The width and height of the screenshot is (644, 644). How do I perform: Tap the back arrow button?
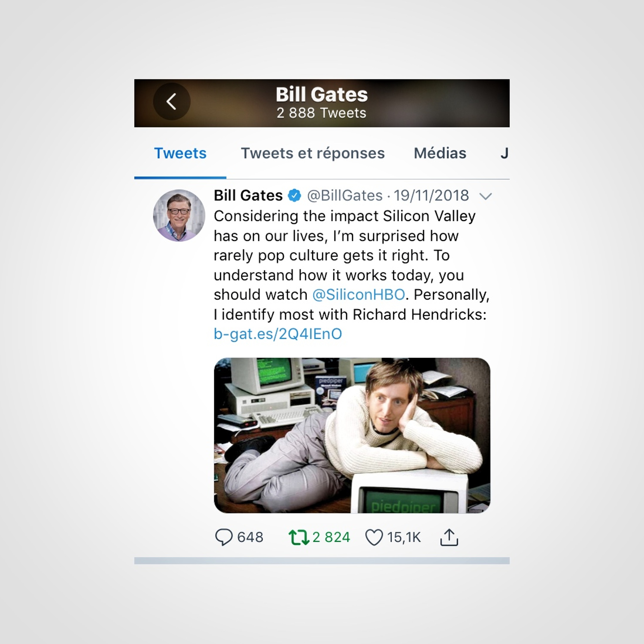tap(172, 102)
